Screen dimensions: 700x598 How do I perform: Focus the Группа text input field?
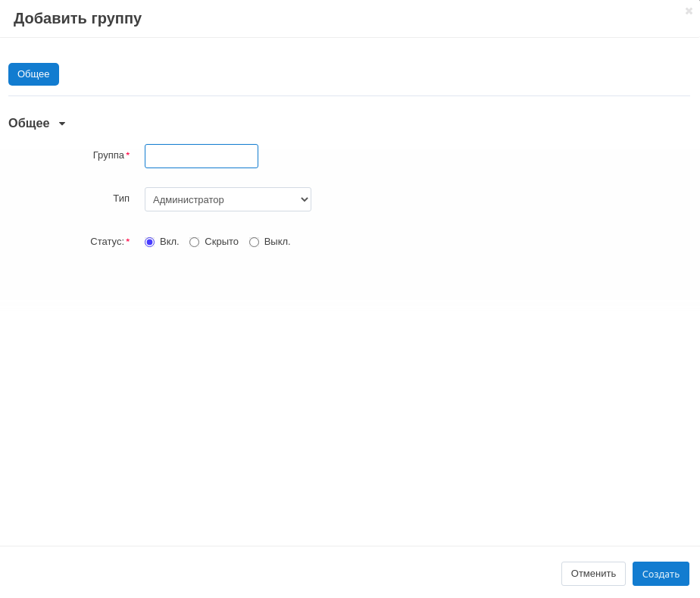pos(202,156)
